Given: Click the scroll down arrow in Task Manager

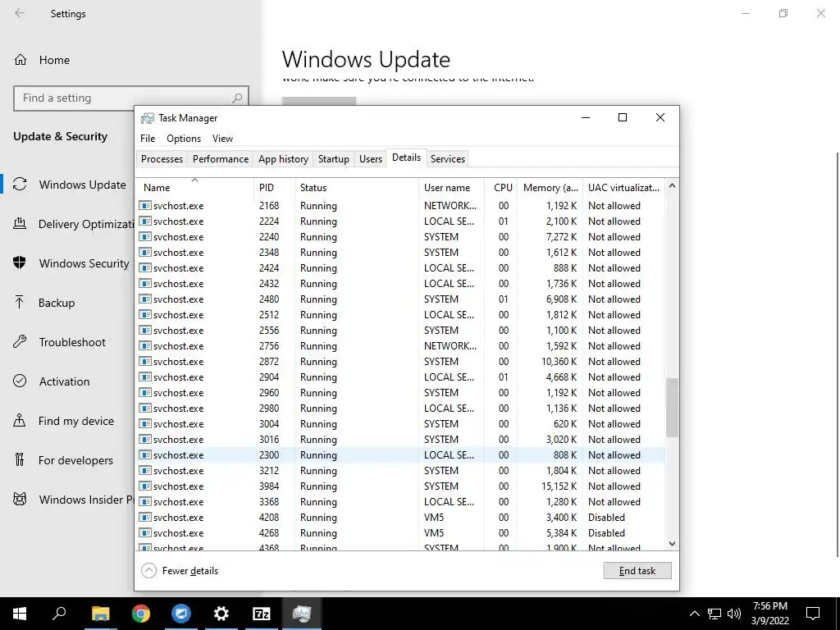Looking at the screenshot, I should click(672, 544).
